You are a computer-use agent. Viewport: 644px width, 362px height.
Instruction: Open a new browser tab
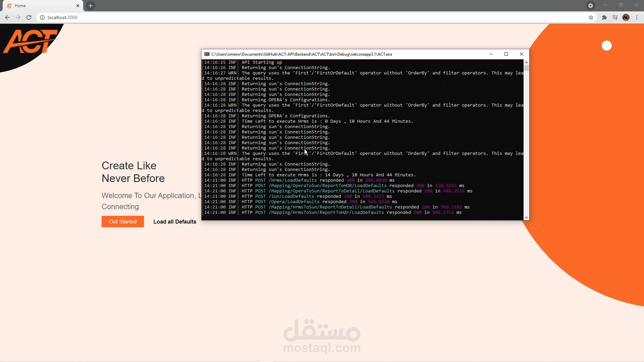[x=91, y=5]
